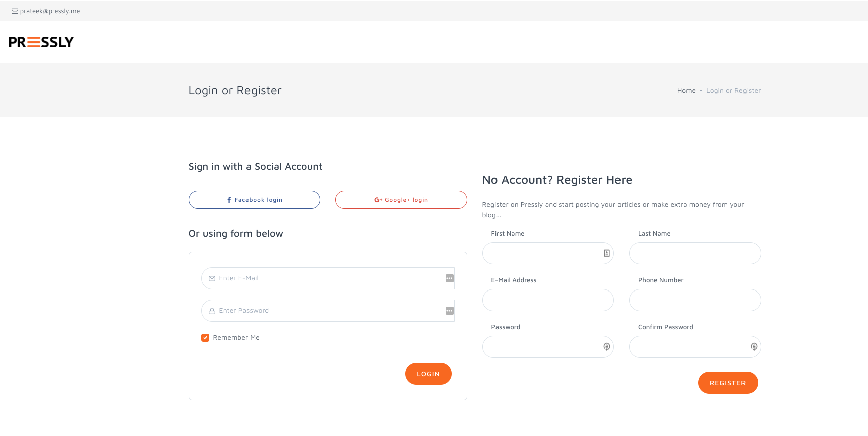This screenshot has width=868, height=436.
Task: Uncheck the Remember Me checkbox
Action: pyautogui.click(x=205, y=338)
